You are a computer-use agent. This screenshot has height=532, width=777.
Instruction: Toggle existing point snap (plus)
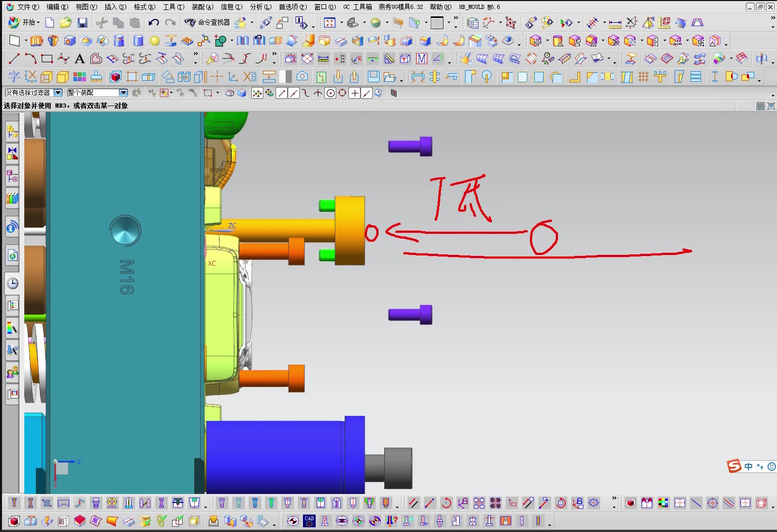pyautogui.click(x=355, y=93)
